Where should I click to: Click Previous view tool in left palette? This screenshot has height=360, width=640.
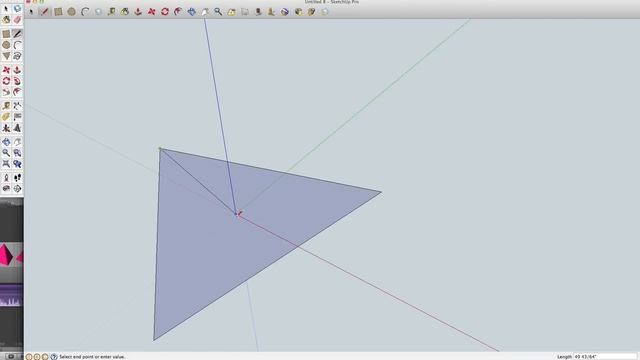click(17, 164)
